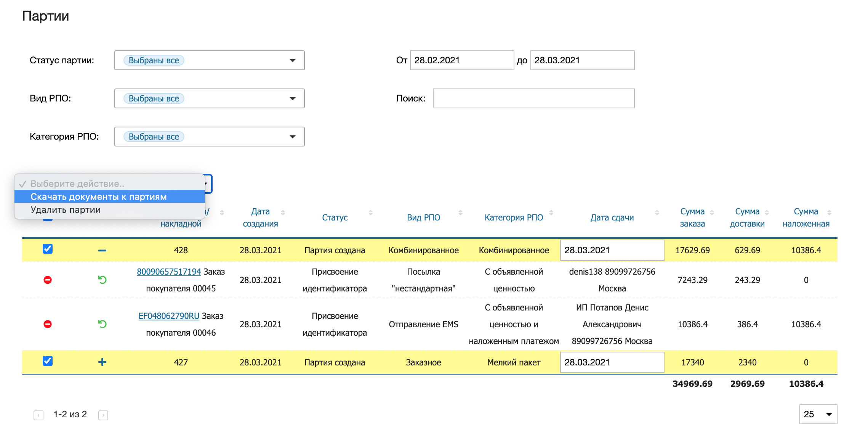This screenshot has width=868, height=444.
Task: Choose Удалить партии menu option
Action: (66, 210)
